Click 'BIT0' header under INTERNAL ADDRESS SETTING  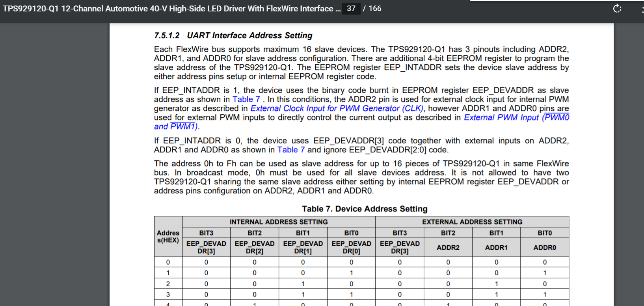pos(351,233)
